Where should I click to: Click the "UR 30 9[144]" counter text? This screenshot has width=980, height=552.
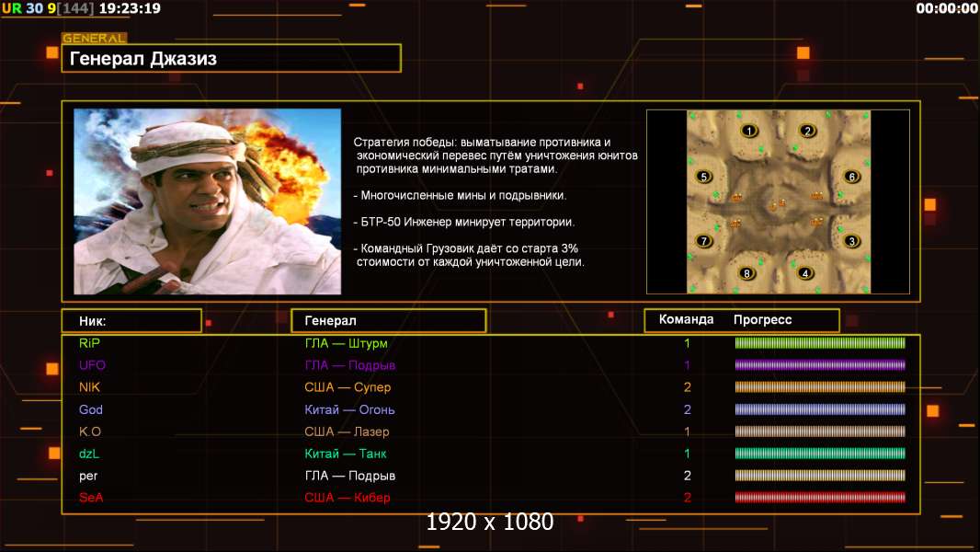pos(48,8)
